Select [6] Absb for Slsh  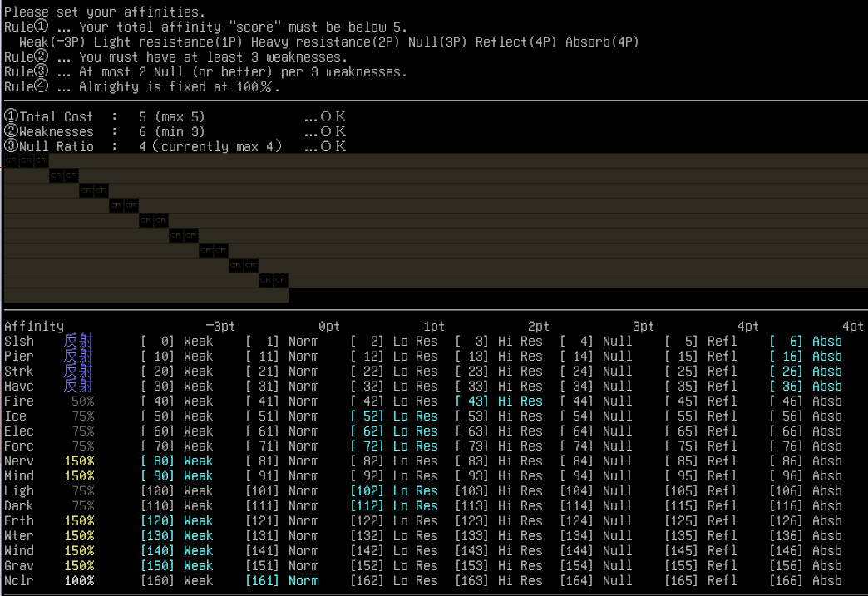tap(806, 342)
